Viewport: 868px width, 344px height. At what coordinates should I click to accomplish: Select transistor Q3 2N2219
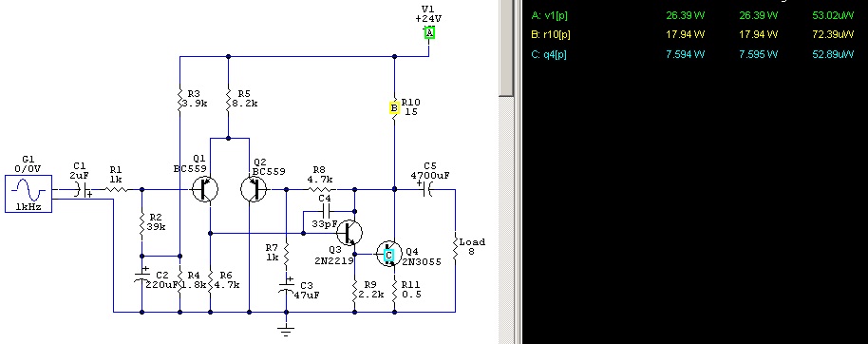click(x=349, y=233)
